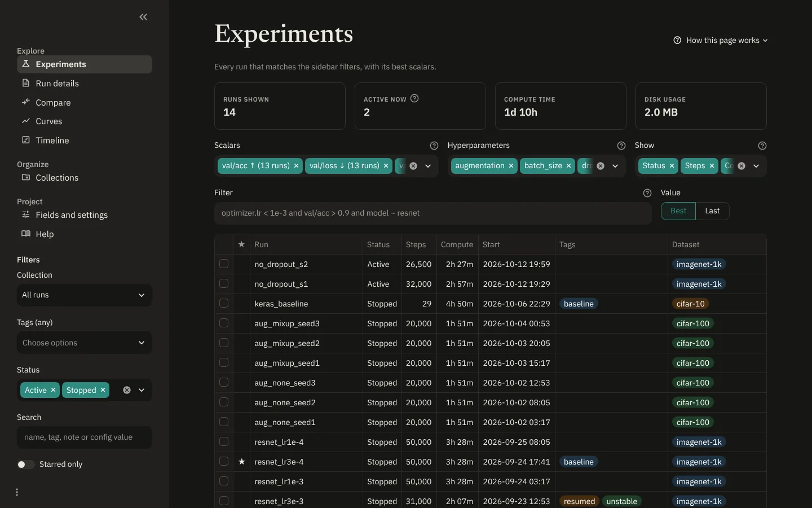Screen dimensions: 812x508
Task: Remove the Steps column chip
Action: tap(712, 166)
